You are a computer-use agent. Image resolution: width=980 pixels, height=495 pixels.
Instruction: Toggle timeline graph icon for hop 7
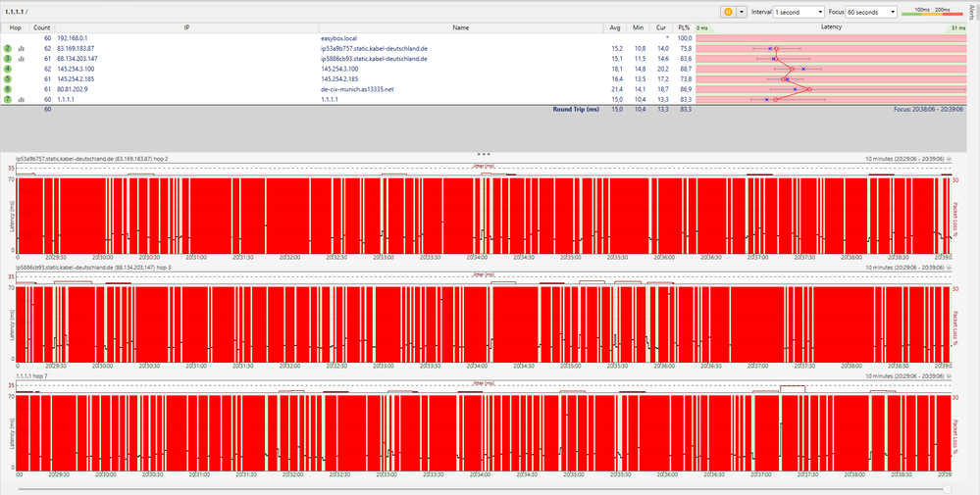pyautogui.click(x=21, y=99)
